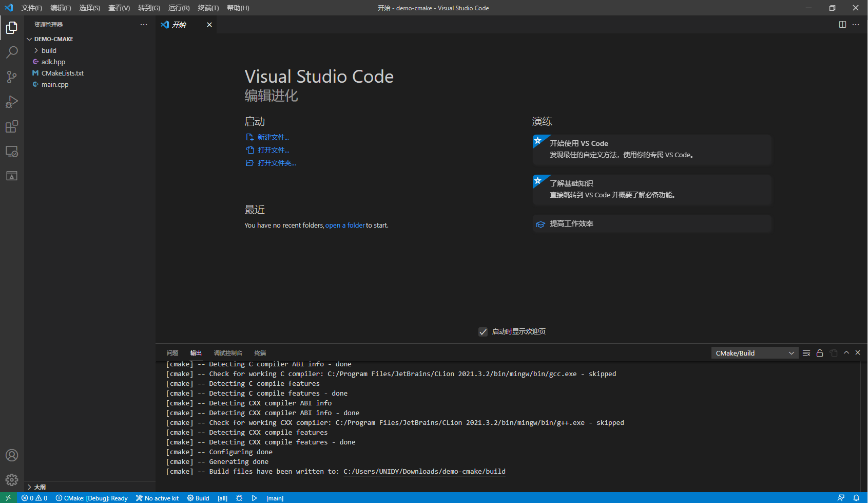Open the 运行(R) menu
This screenshot has height=503, width=868.
[179, 8]
